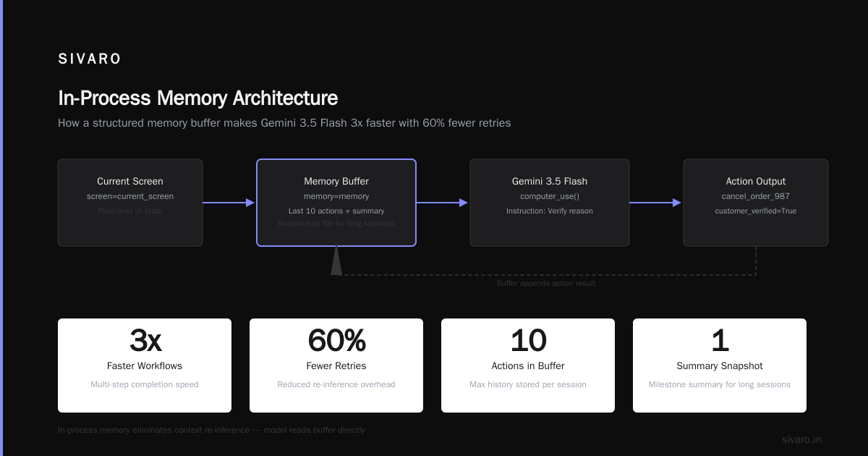This screenshot has height=456, width=868.
Task: Click 'computer_use()' text
Action: tap(550, 196)
